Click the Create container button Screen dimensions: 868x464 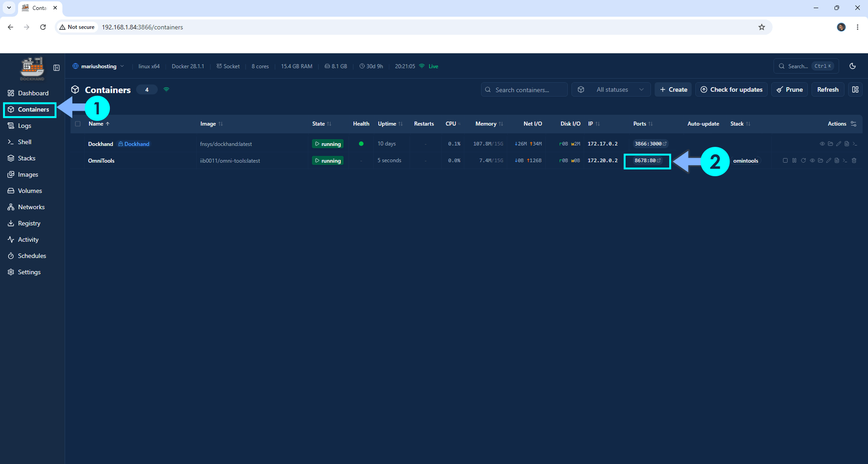[x=673, y=89]
